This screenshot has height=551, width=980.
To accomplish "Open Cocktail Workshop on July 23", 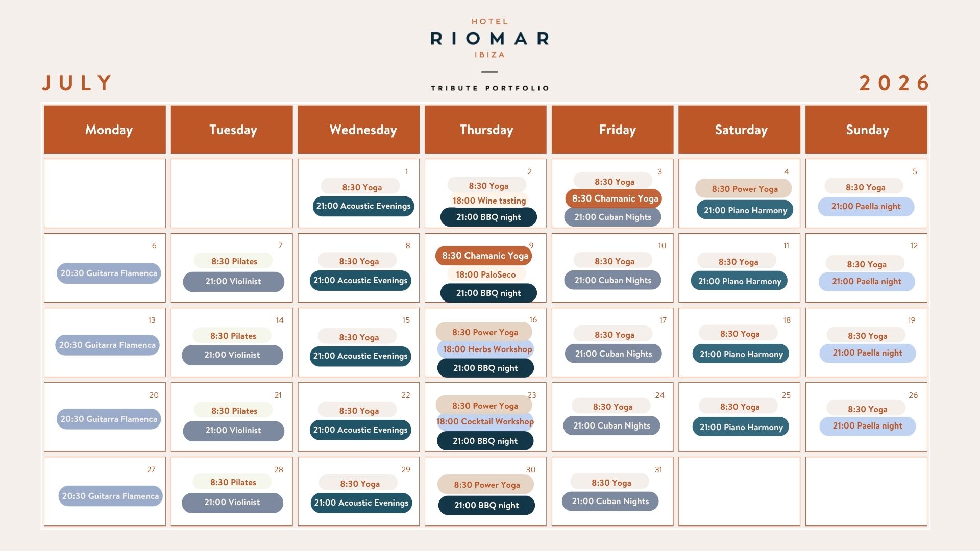I will (485, 422).
